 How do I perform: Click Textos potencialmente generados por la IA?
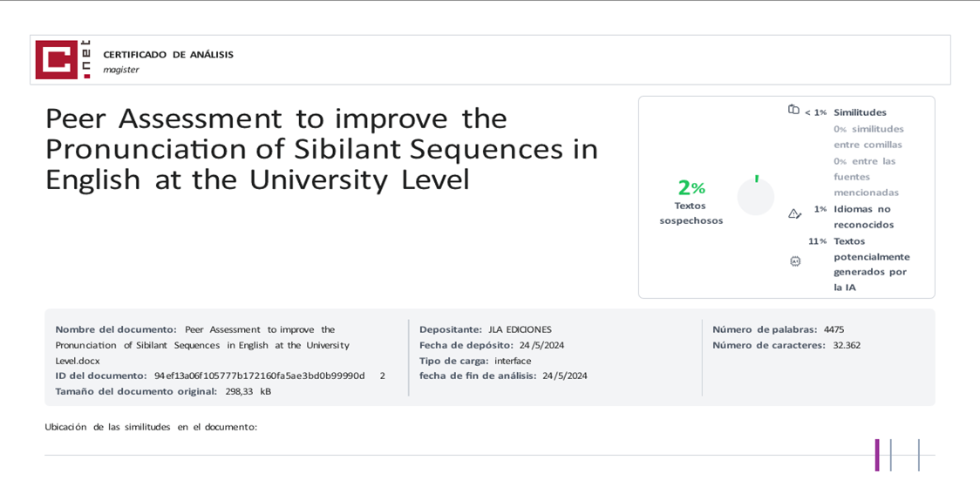[871, 263]
